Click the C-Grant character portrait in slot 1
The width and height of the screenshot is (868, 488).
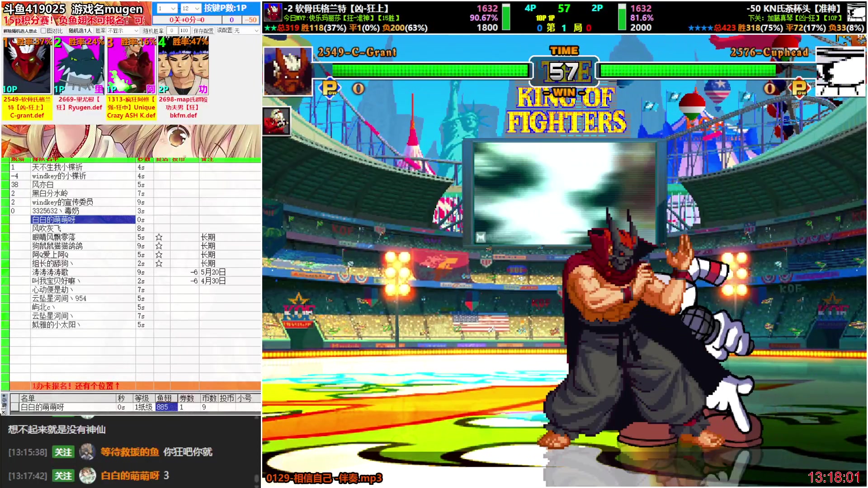click(27, 66)
